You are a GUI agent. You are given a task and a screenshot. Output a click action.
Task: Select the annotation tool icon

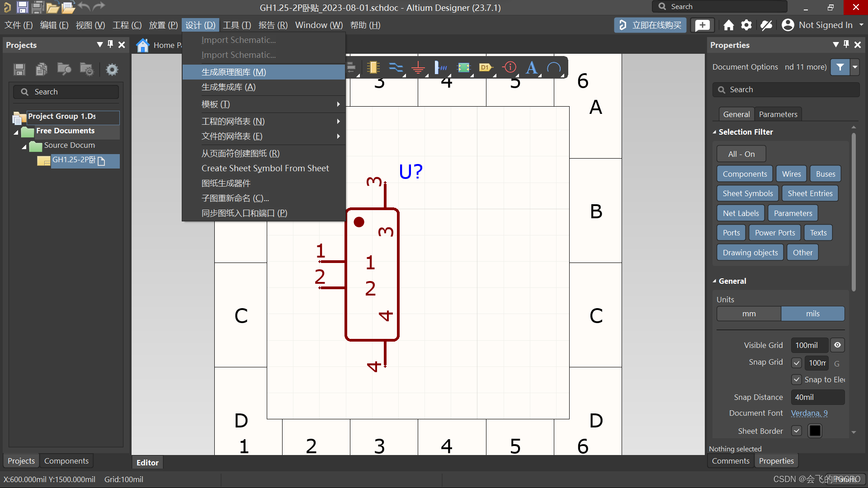[533, 67]
